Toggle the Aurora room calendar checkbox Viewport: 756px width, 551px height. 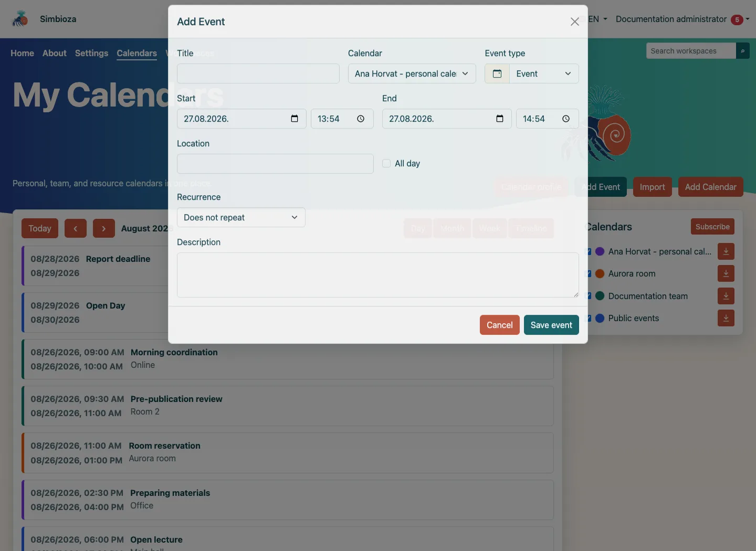click(589, 273)
